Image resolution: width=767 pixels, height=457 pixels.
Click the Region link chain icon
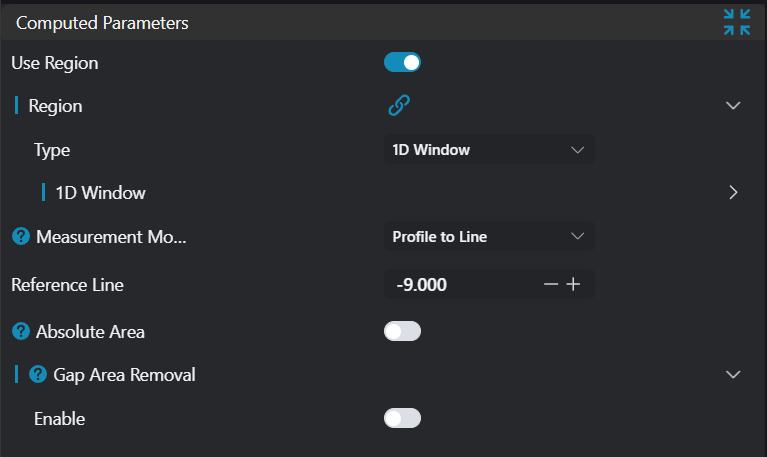pyautogui.click(x=400, y=105)
